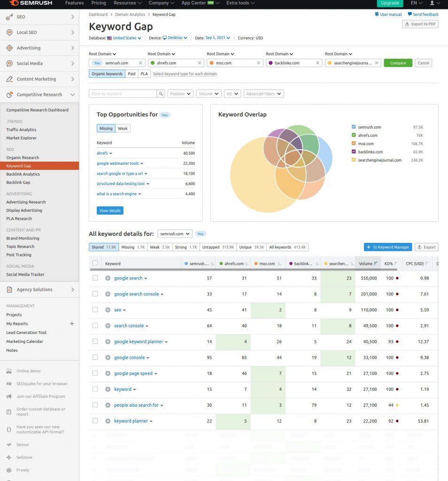The image size is (448, 481).
Task: Click the View details button
Action: (x=110, y=211)
